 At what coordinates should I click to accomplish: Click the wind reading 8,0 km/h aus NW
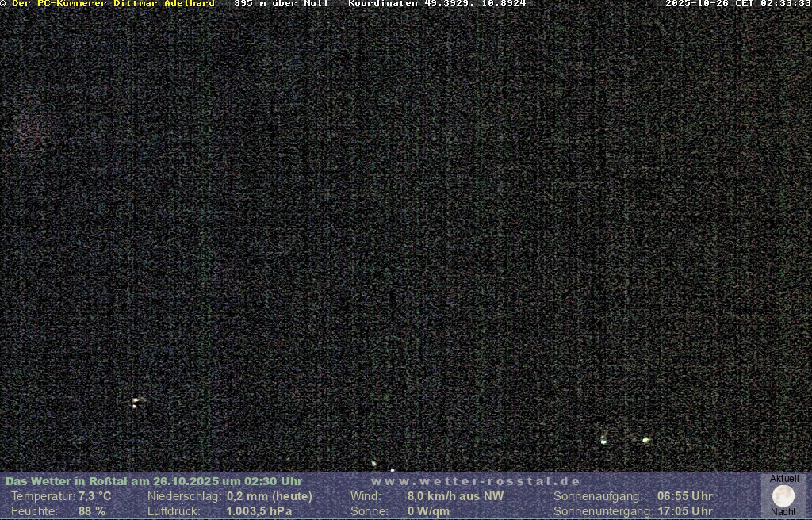point(455,496)
